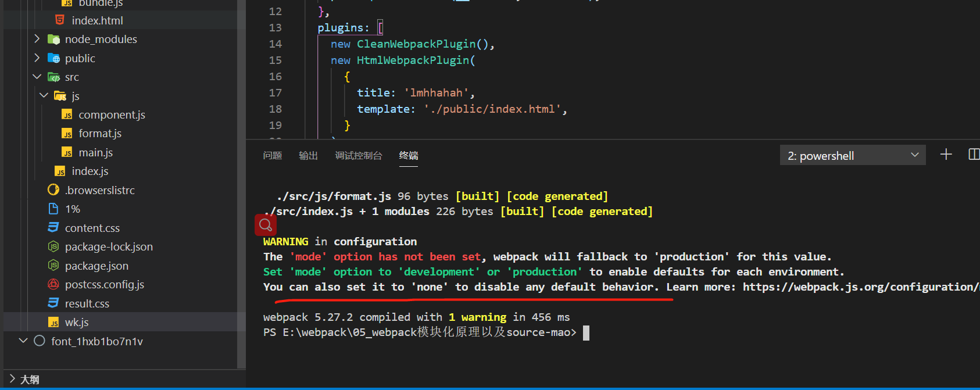Click on CleanWebpackPlugin in the code
This screenshot has width=980, height=390.
coord(417,44)
